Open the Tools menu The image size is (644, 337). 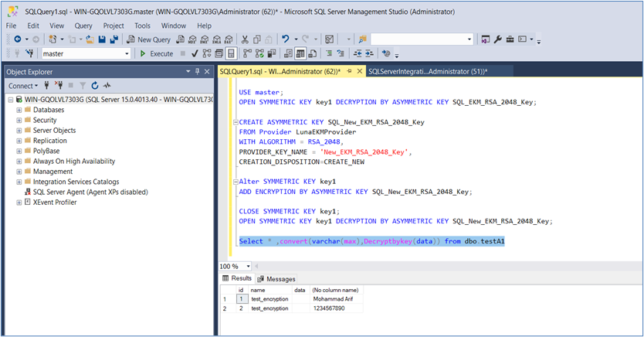[x=143, y=26]
